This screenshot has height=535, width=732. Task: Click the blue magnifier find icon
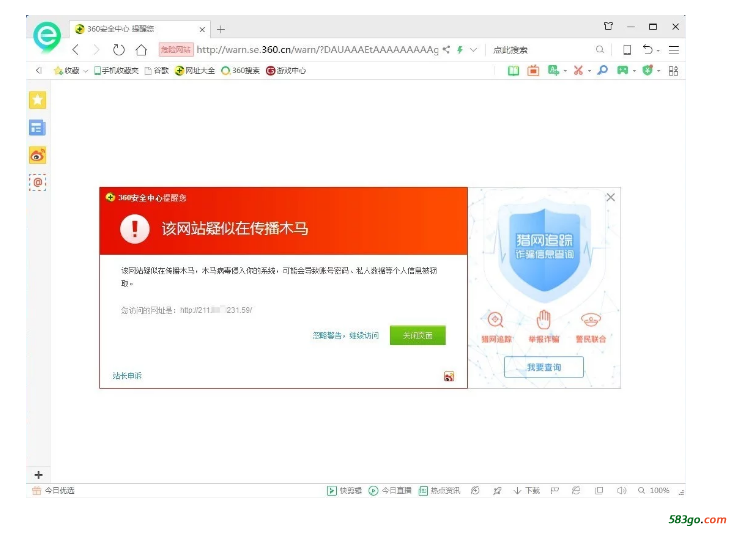603,70
